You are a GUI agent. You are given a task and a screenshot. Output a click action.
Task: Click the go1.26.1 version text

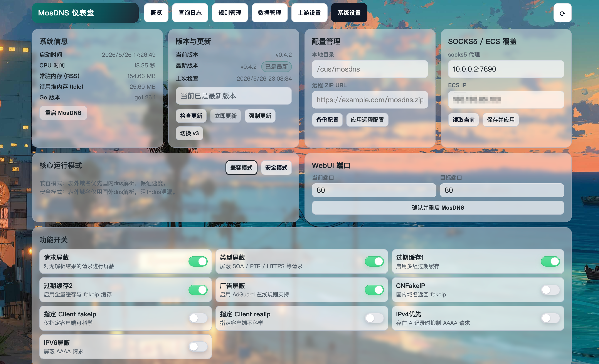(145, 98)
